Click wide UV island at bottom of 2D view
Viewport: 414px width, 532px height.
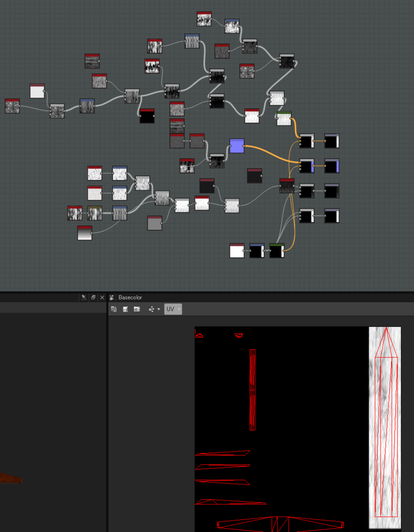(280, 524)
